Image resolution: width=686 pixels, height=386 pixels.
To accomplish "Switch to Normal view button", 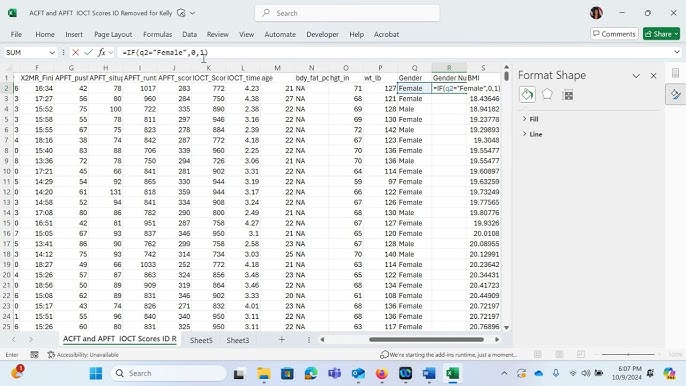I will click(538, 354).
